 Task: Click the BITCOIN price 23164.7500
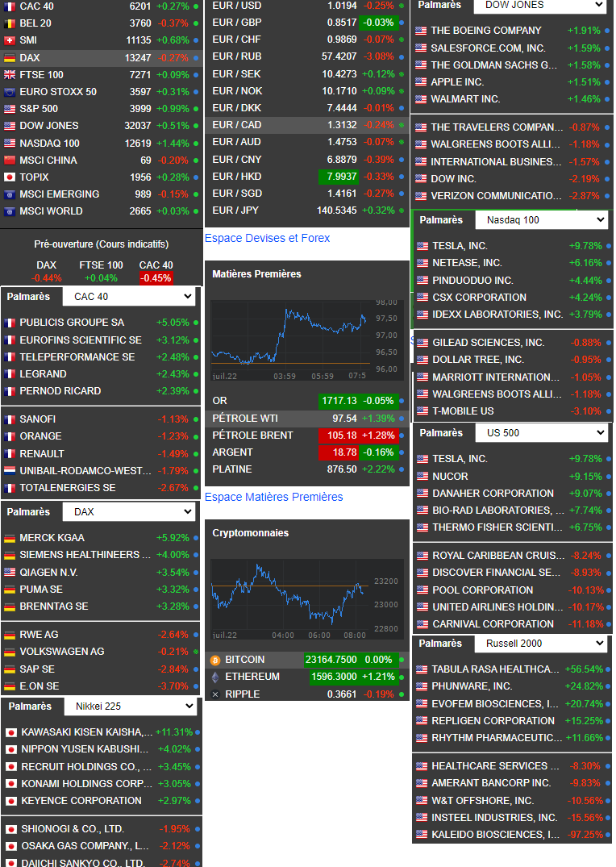[331, 661]
